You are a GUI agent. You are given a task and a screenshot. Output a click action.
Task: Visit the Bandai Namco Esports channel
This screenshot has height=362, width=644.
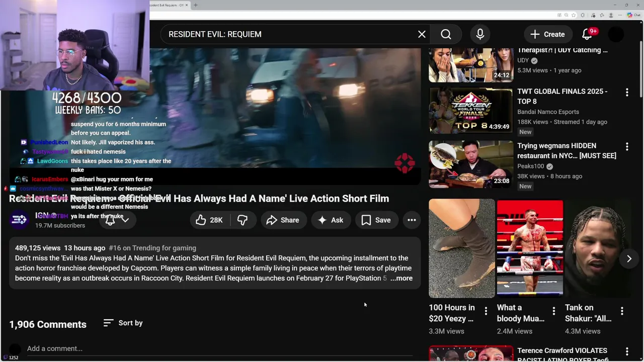[x=548, y=112]
